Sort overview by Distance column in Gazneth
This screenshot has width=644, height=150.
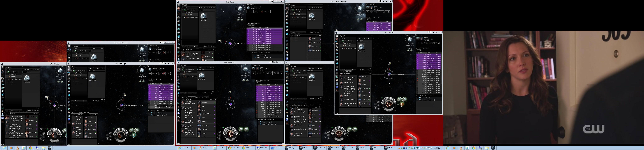tap(422, 53)
